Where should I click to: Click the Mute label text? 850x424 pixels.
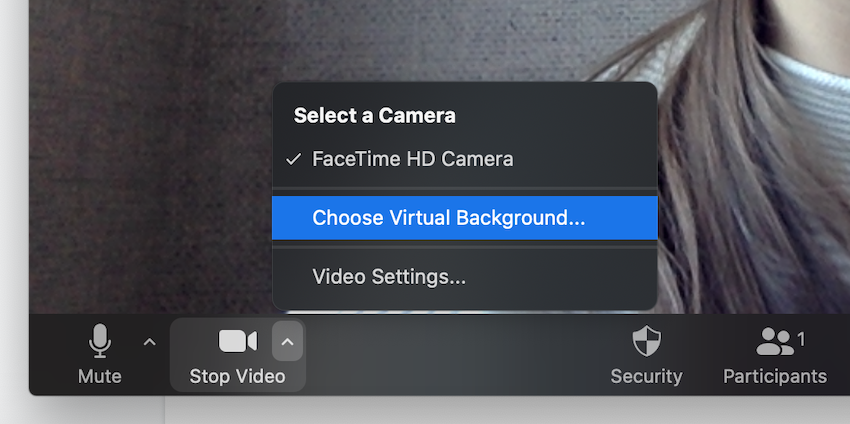pyautogui.click(x=100, y=376)
